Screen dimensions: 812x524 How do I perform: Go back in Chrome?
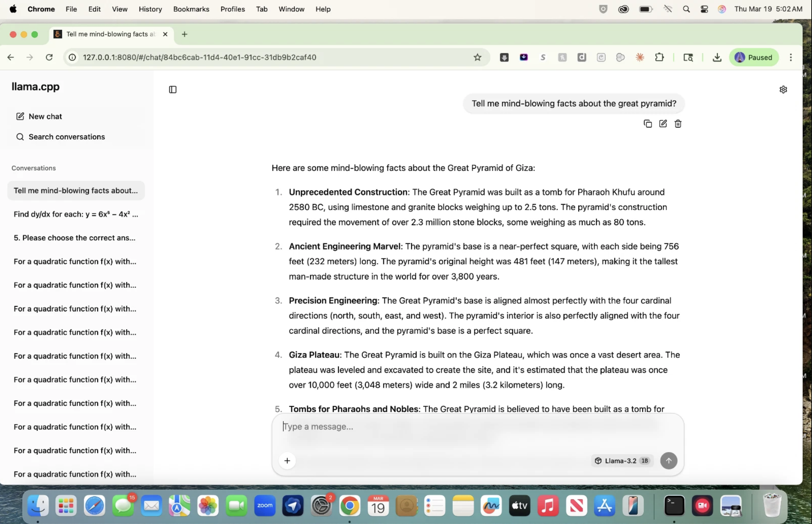click(x=11, y=57)
